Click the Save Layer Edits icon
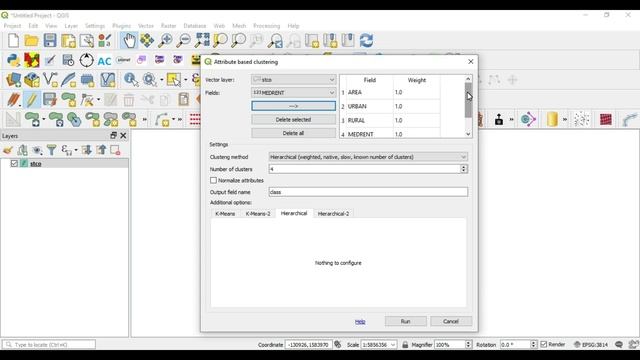Screen dimensions: 640x360 (x=50, y=99)
